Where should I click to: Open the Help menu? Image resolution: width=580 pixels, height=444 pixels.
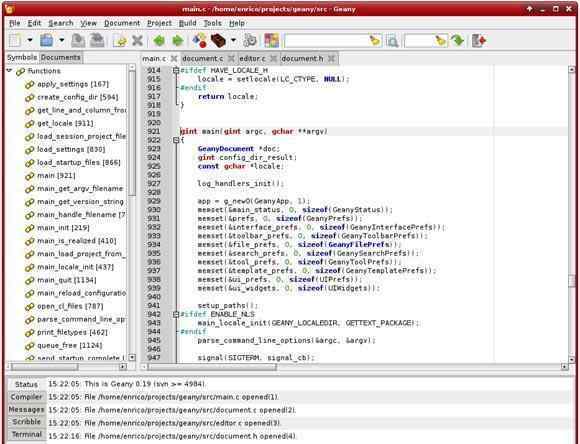(237, 23)
